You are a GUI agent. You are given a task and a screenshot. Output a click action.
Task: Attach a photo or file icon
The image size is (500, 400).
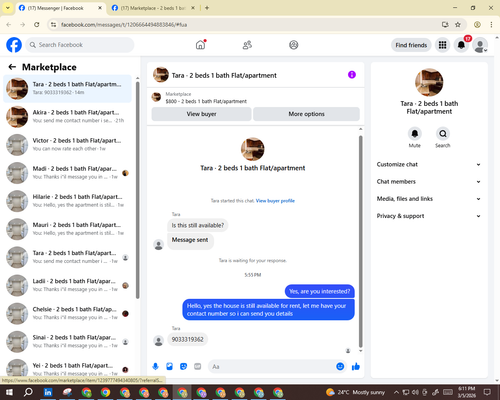(x=169, y=367)
